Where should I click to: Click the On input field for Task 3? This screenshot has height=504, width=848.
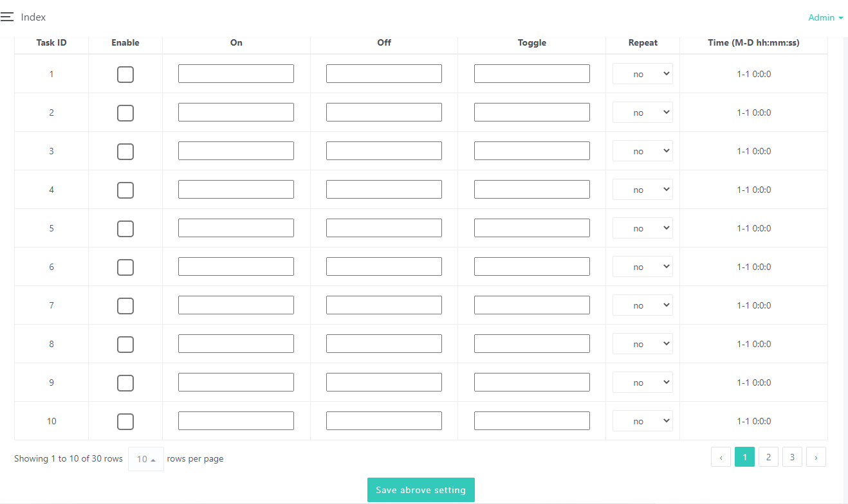click(236, 151)
